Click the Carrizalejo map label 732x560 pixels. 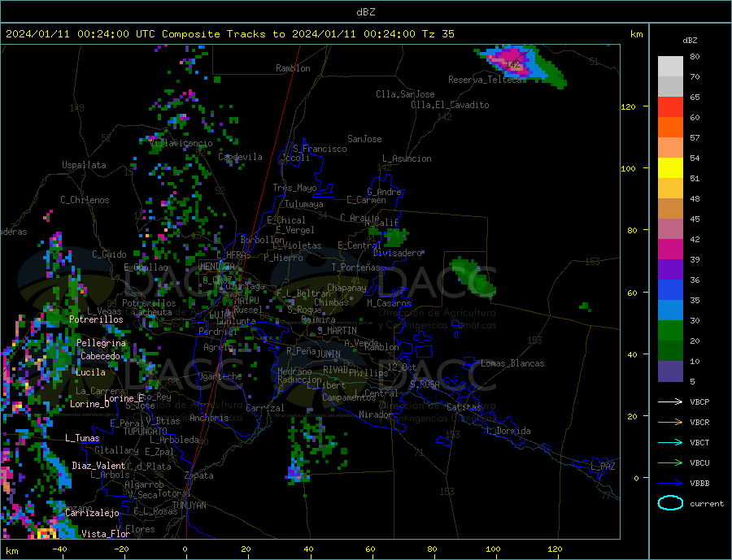point(92,513)
